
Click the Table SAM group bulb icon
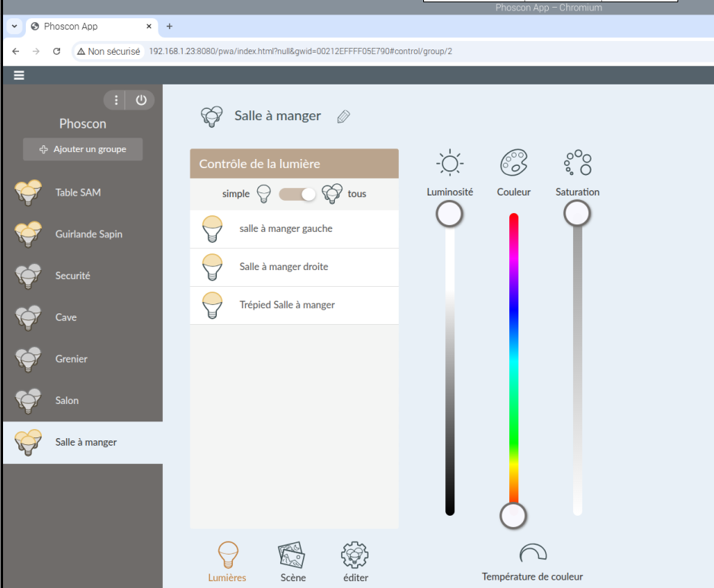point(28,192)
